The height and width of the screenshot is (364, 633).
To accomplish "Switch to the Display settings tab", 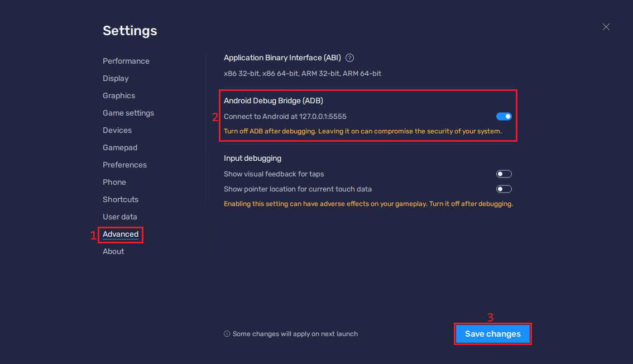I will tap(116, 78).
